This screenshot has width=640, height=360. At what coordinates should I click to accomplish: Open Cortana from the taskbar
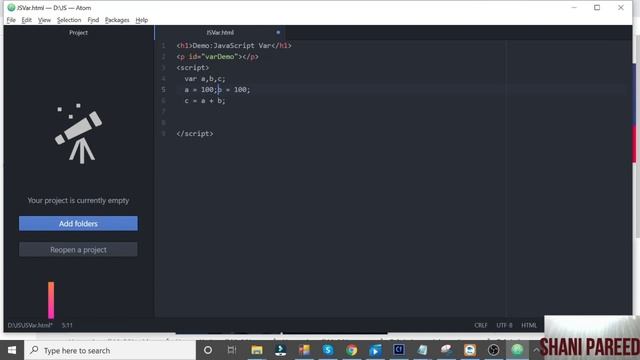coord(208,350)
